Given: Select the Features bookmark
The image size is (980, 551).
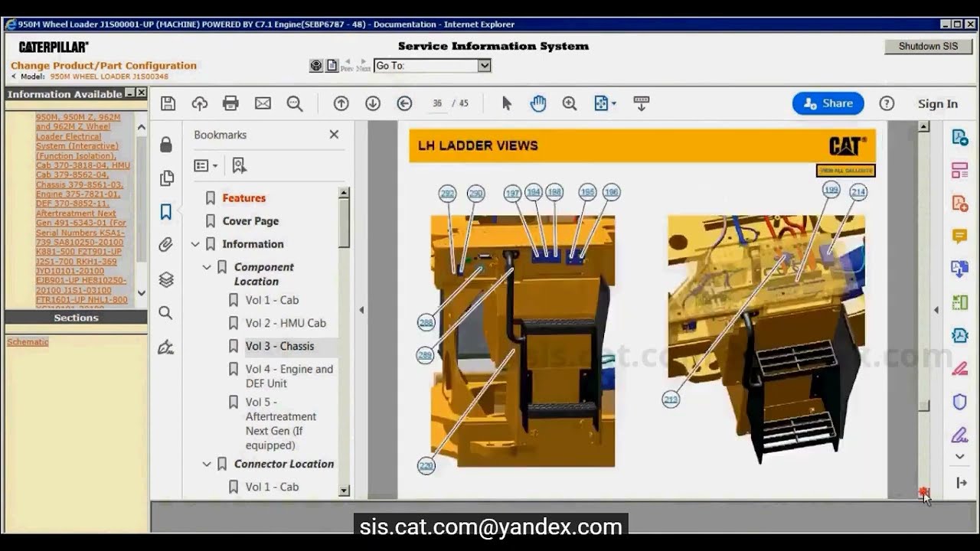Looking at the screenshot, I should coord(244,198).
